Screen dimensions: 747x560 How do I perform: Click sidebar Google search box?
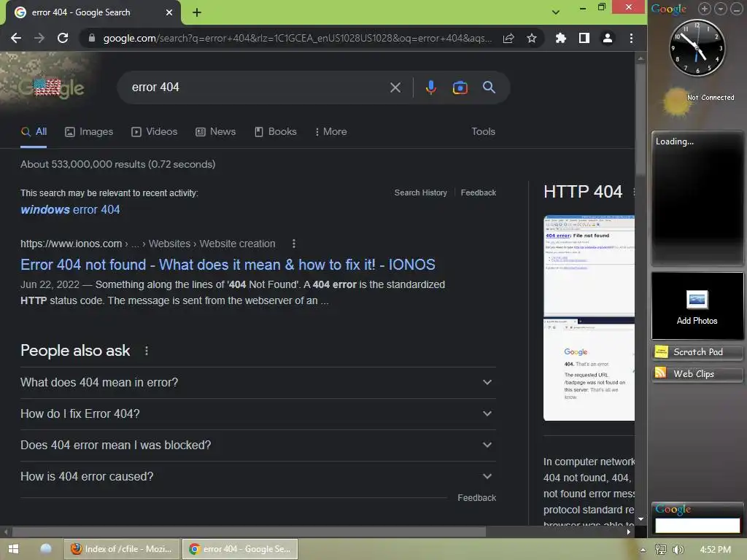[x=697, y=525]
